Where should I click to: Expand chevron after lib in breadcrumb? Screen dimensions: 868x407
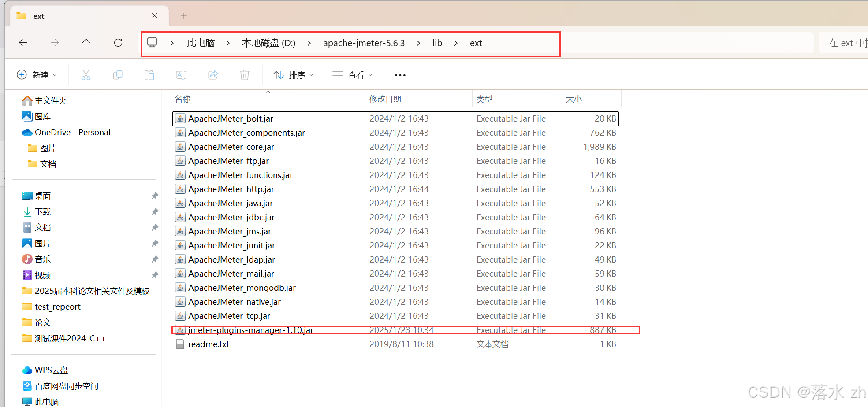[456, 43]
